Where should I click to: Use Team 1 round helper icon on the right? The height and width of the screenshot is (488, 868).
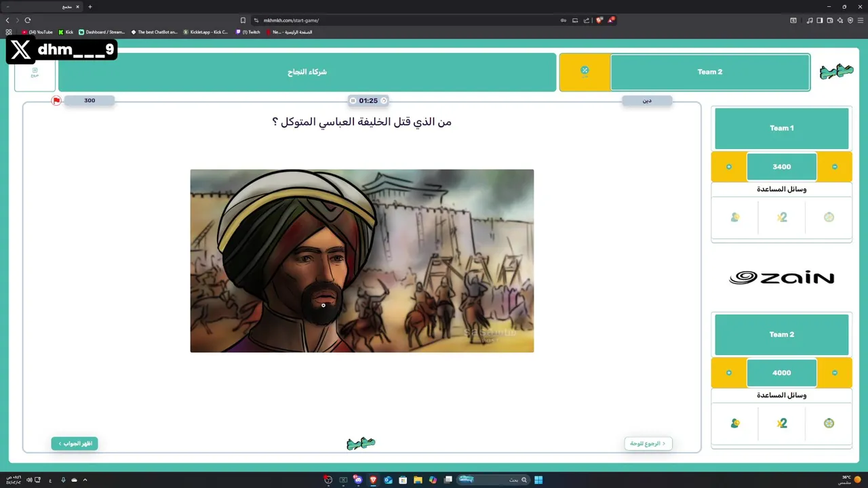tap(829, 218)
